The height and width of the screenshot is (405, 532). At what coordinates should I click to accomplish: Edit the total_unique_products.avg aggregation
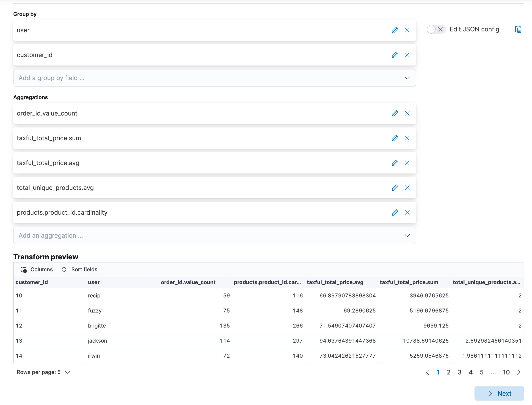click(x=394, y=187)
